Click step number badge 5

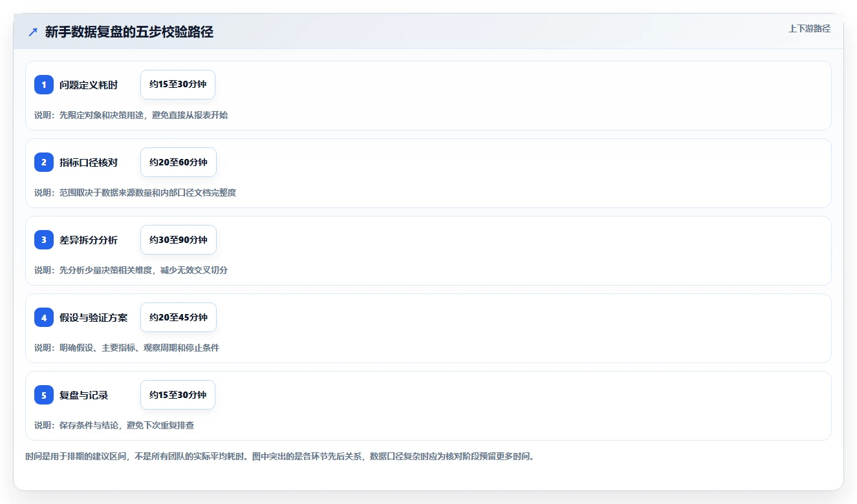[44, 395]
